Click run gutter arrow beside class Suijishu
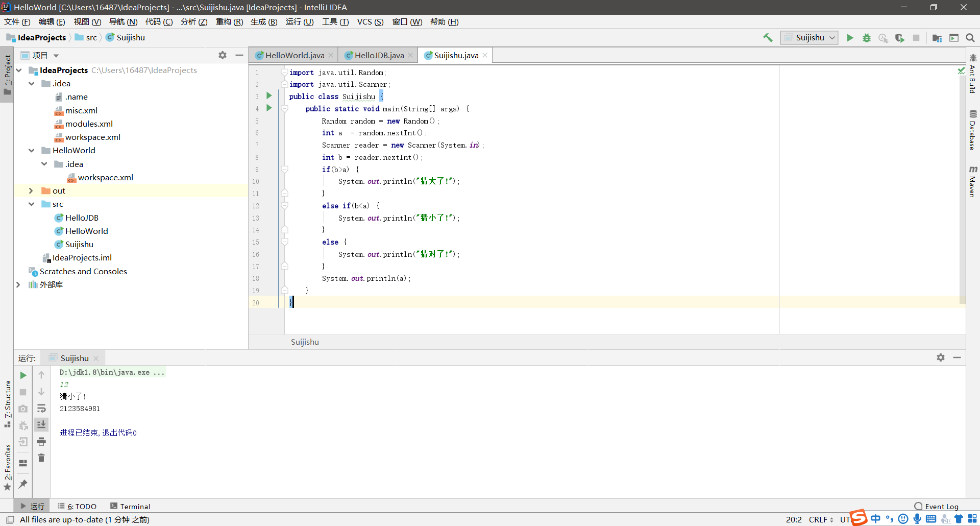Viewport: 980px width, 526px height. [x=269, y=96]
